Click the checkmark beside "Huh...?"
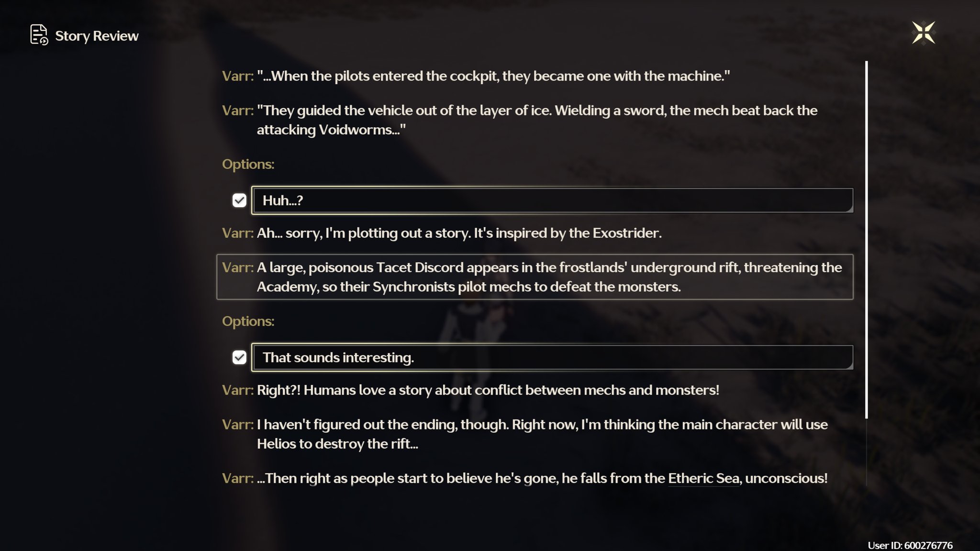Screen dimensions: 980x551 pyautogui.click(x=239, y=200)
